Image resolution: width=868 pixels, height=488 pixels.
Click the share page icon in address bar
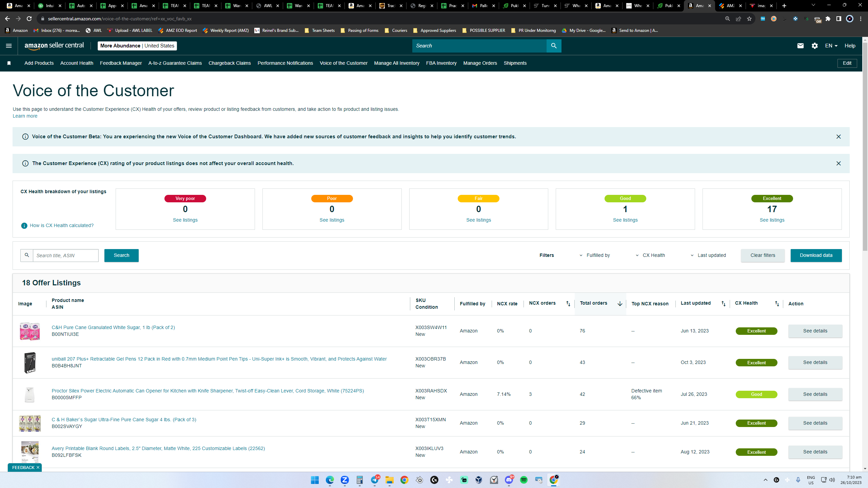click(738, 19)
